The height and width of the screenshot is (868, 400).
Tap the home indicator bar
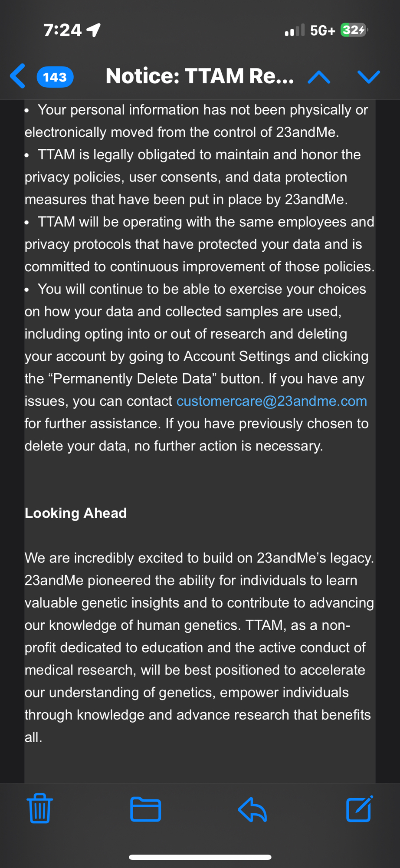tap(200, 857)
